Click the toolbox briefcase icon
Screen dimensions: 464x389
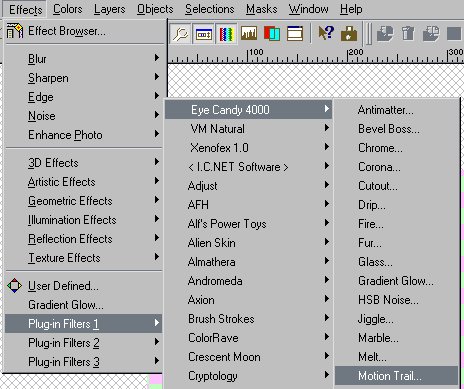click(349, 34)
